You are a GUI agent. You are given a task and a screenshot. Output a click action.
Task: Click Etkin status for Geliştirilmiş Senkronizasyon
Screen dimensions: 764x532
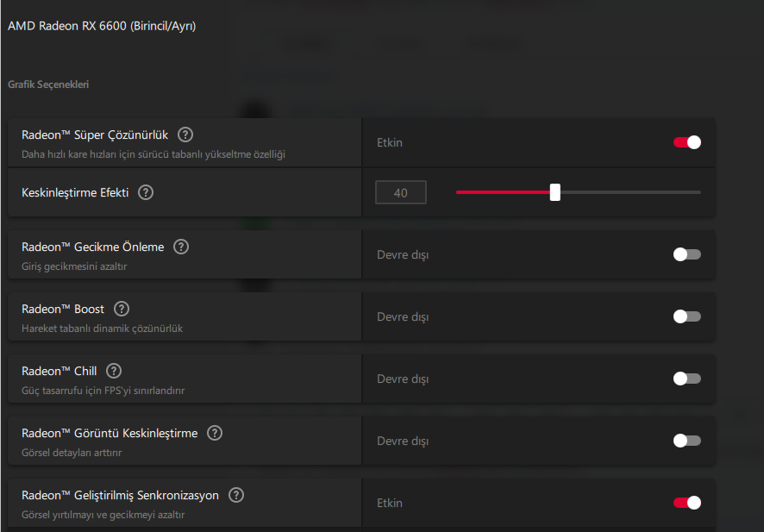click(390, 504)
